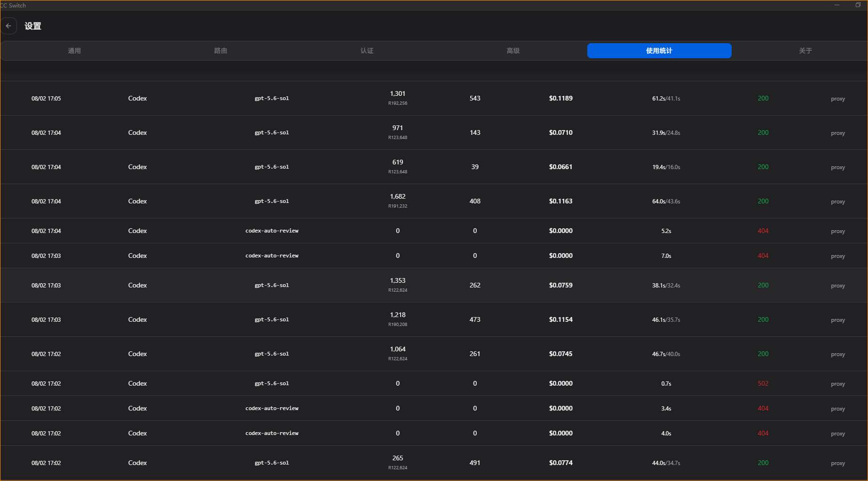Open the 关于 tab
The width and height of the screenshot is (868, 481).
(x=805, y=51)
